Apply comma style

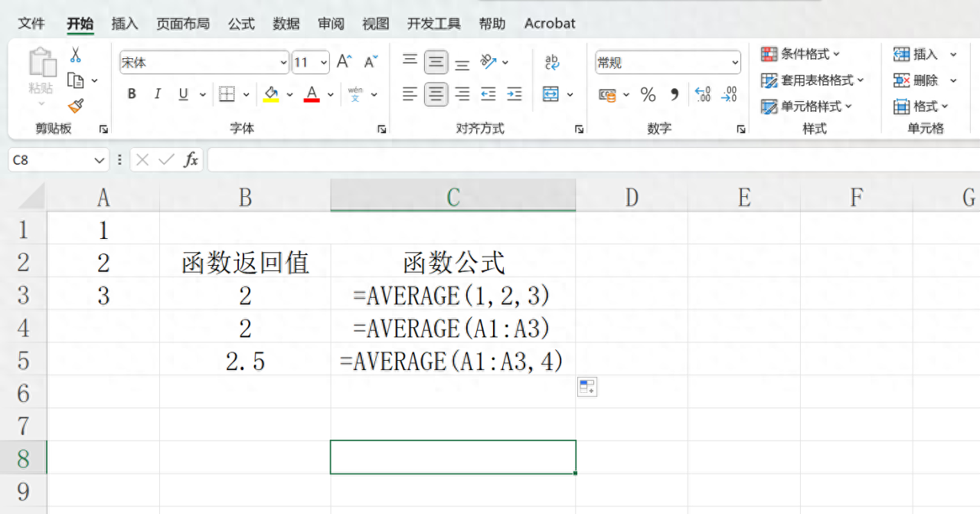675,94
